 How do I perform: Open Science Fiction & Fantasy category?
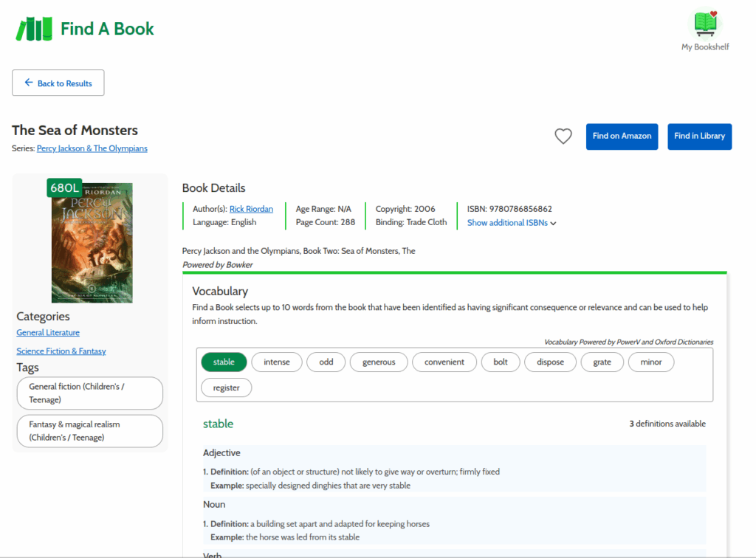[x=61, y=351]
